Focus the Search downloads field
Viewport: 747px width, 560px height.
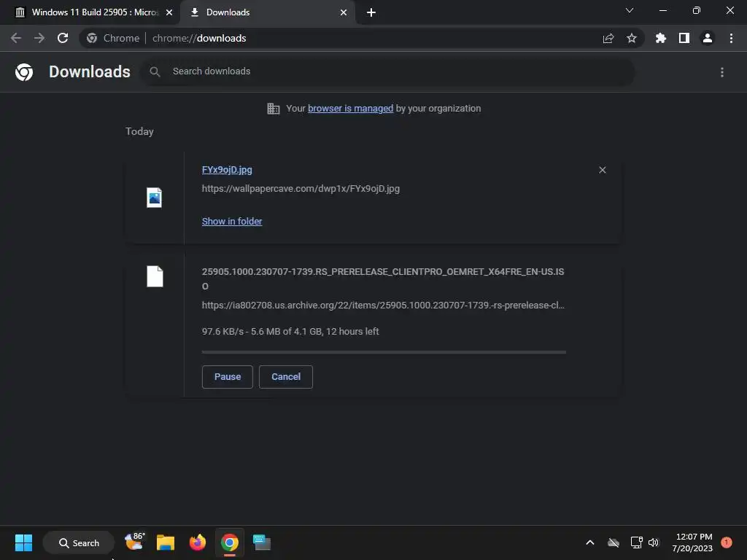(388, 71)
